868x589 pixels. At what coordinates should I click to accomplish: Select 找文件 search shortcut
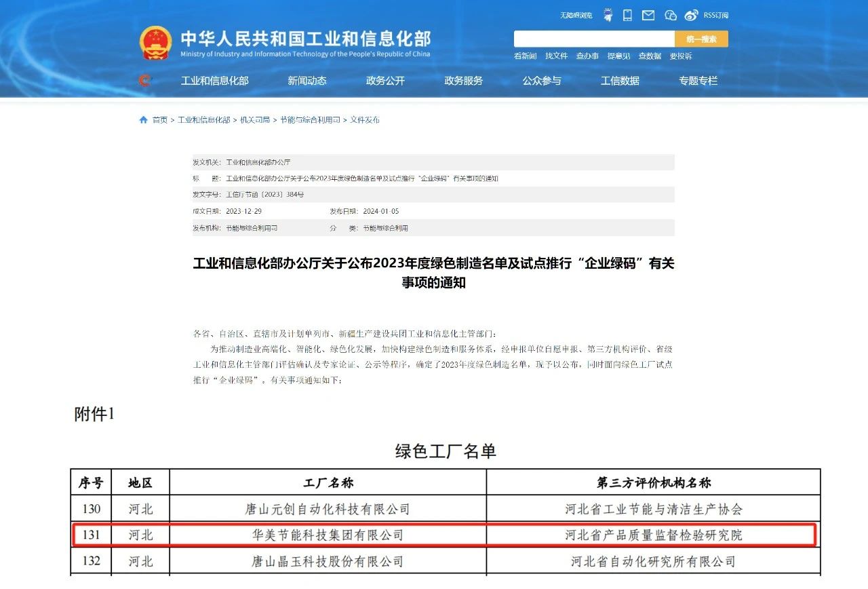click(557, 56)
